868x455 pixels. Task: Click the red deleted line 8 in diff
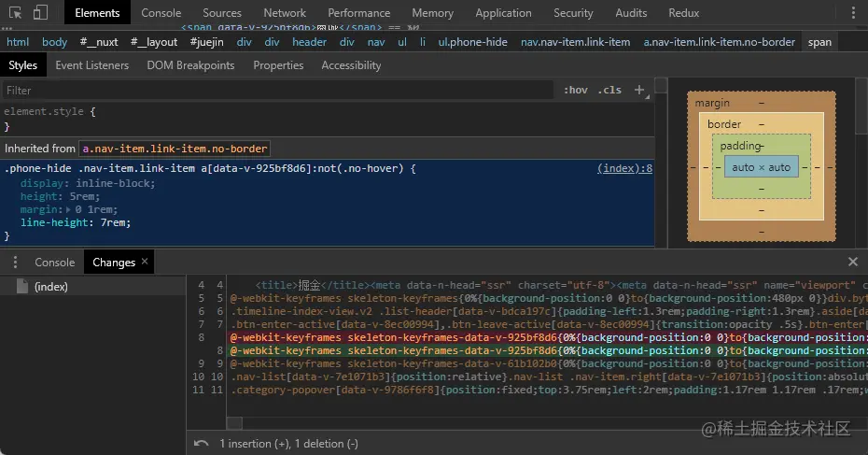coord(547,337)
